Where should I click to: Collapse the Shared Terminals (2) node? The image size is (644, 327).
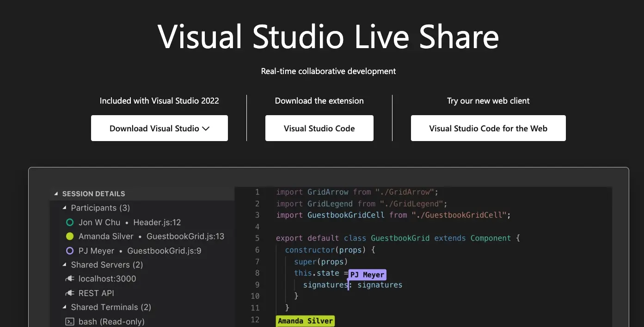[65, 307]
